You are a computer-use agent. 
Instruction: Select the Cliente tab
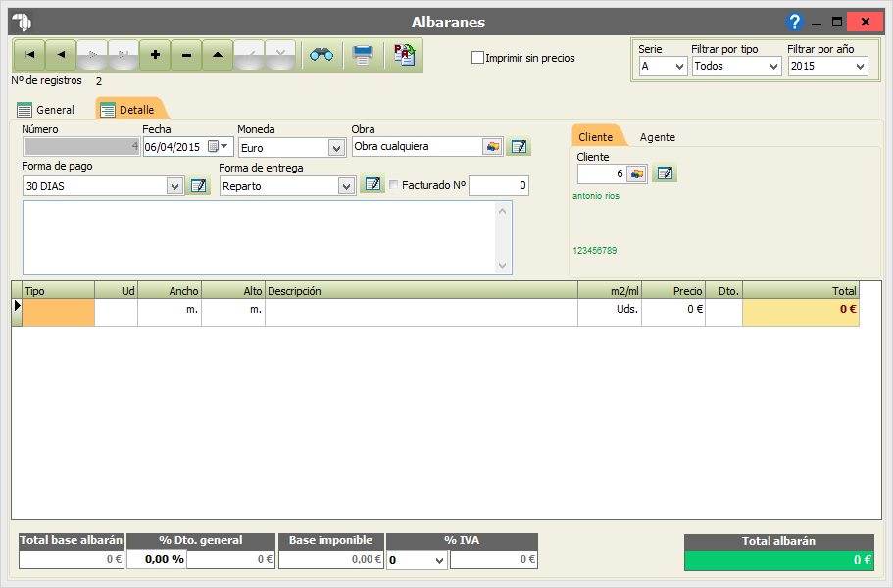[x=596, y=137]
